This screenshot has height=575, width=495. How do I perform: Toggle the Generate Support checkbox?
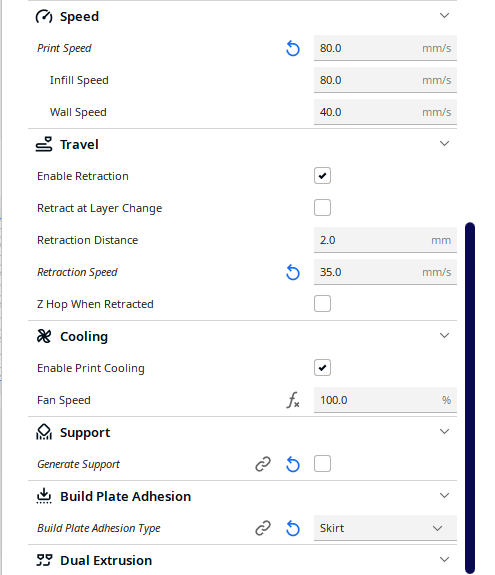(322, 464)
